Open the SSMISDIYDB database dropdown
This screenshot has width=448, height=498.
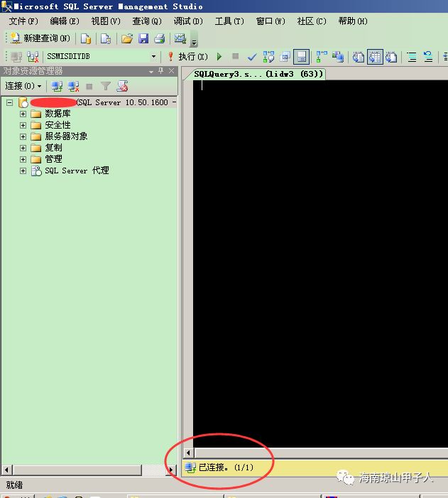(153, 57)
